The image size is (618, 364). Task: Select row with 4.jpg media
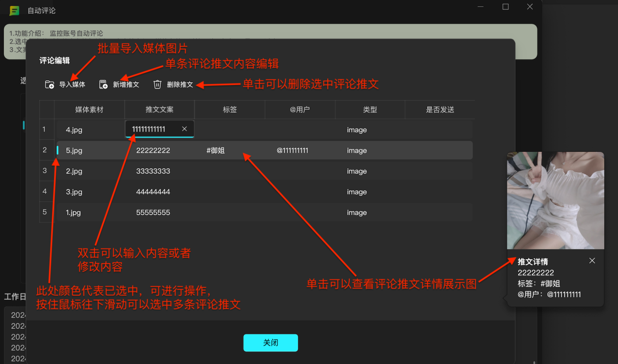74,130
